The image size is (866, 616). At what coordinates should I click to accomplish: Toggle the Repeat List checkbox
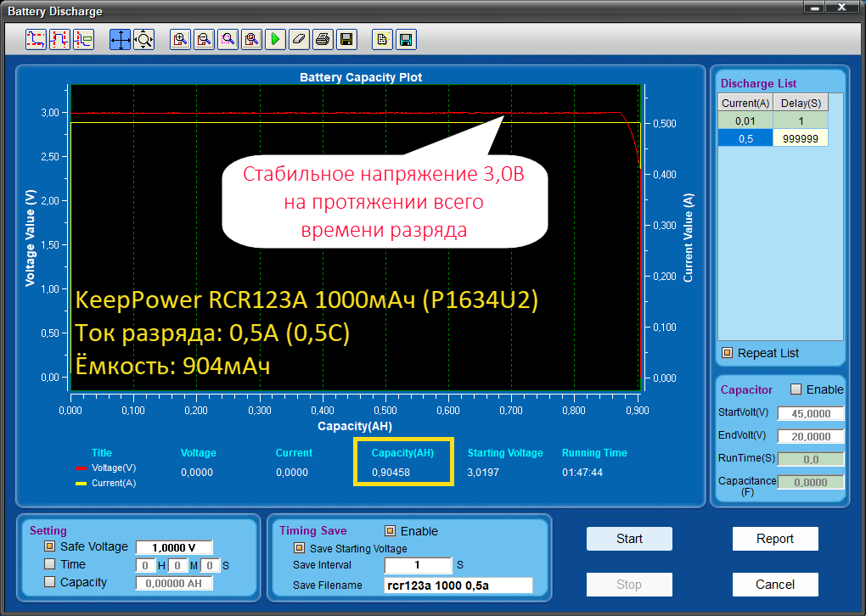[727, 353]
